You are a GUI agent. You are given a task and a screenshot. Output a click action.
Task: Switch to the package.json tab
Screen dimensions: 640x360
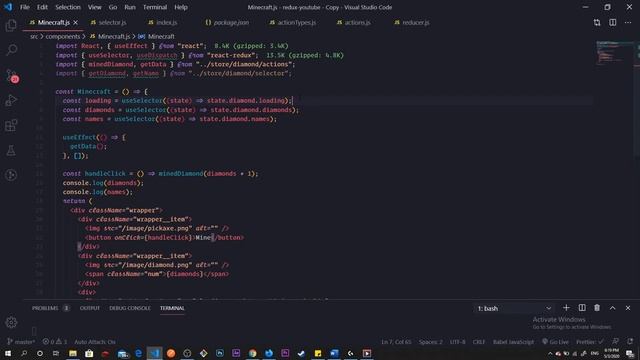[227, 22]
